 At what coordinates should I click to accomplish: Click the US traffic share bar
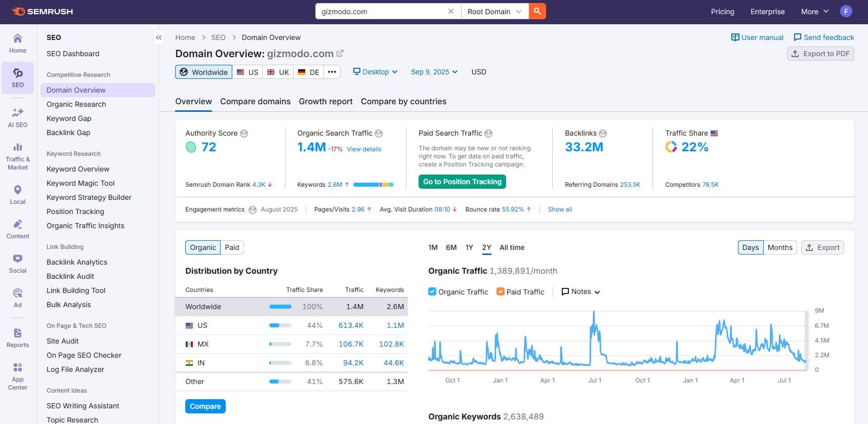pos(280,325)
